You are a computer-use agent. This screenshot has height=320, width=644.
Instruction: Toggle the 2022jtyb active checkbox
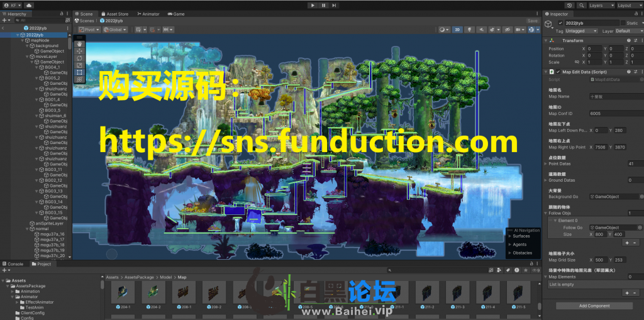(x=560, y=23)
